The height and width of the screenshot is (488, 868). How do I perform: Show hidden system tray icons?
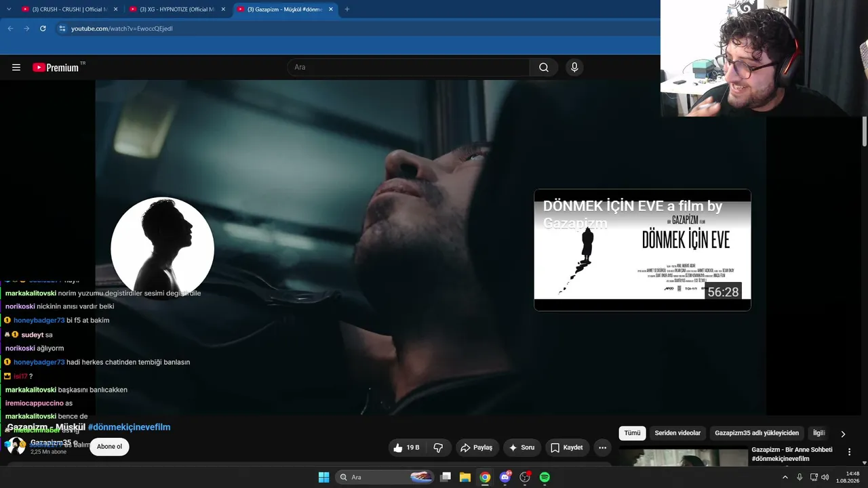[x=785, y=477]
